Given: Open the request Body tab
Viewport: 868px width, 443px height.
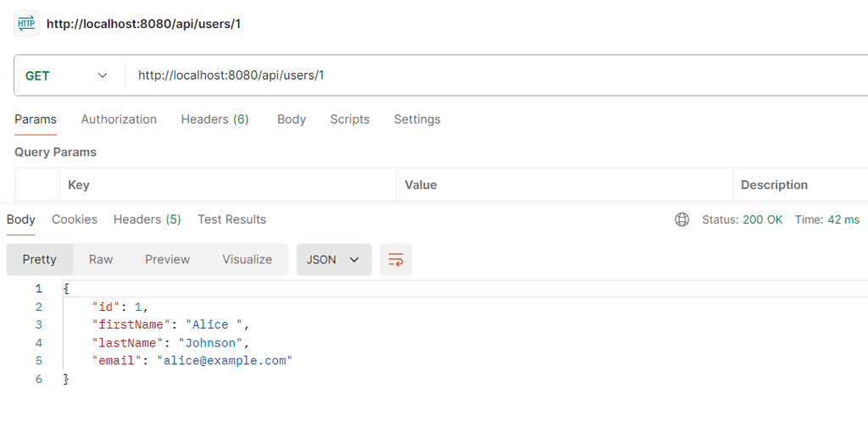Looking at the screenshot, I should [x=292, y=119].
